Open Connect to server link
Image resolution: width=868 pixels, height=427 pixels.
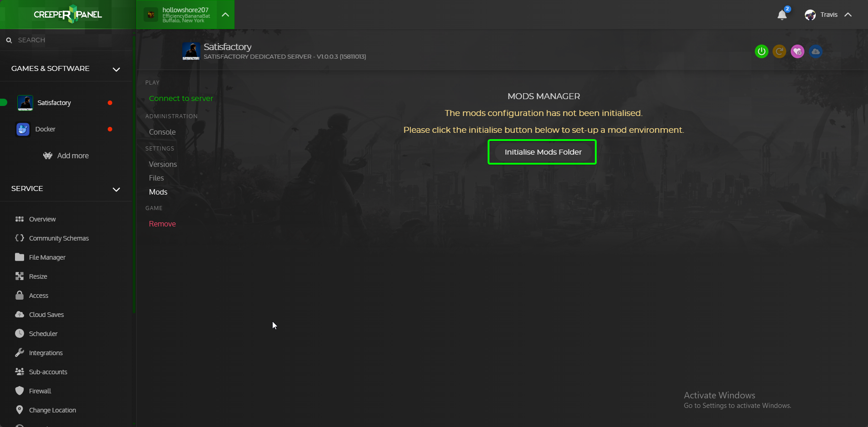[181, 98]
